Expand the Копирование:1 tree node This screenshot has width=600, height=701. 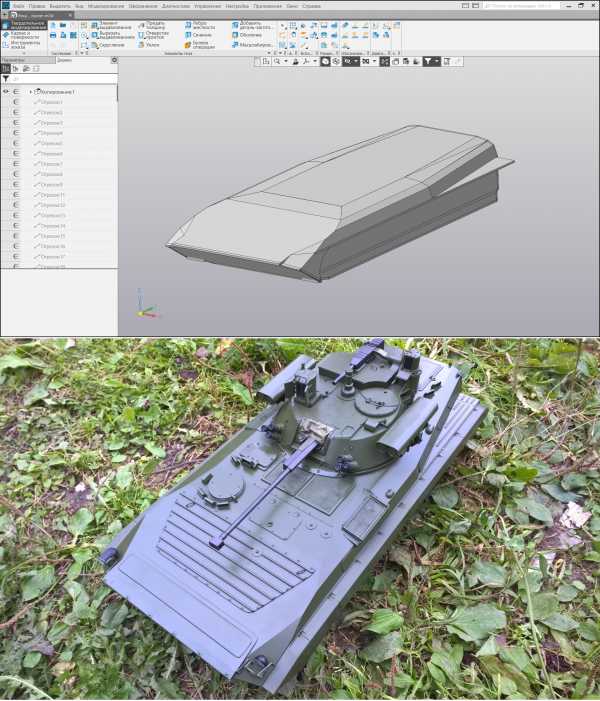[x=30, y=92]
